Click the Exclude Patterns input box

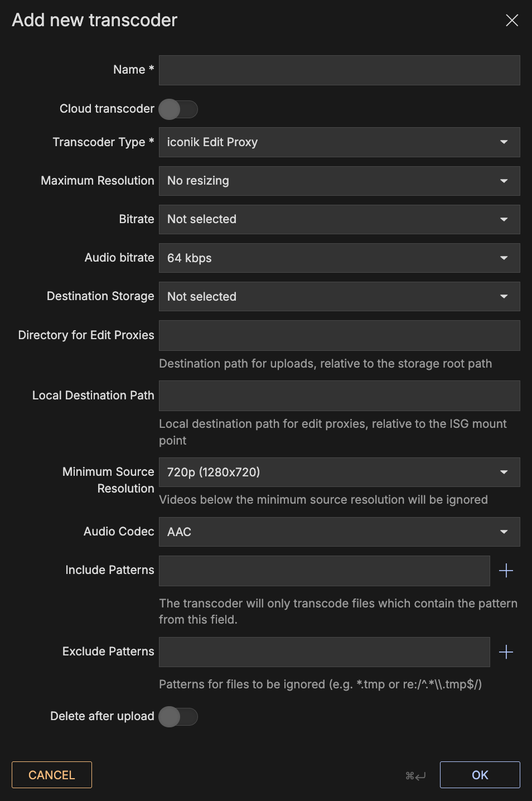pos(324,652)
